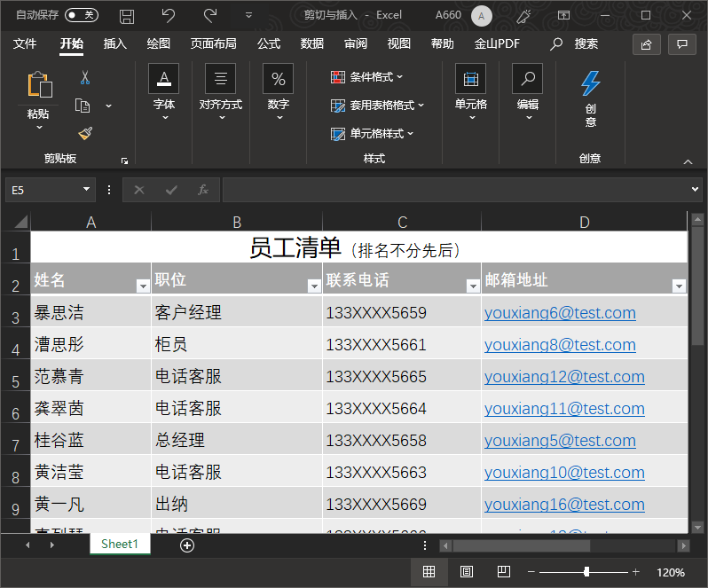Switch to Page Break Preview icon

[x=503, y=572]
